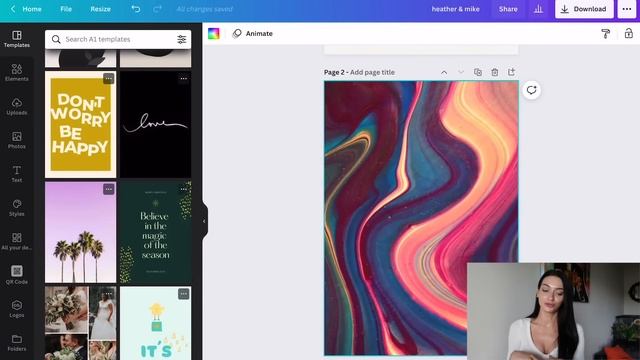Open the Folders sidebar tab
The height and width of the screenshot is (360, 640).
pos(17,343)
